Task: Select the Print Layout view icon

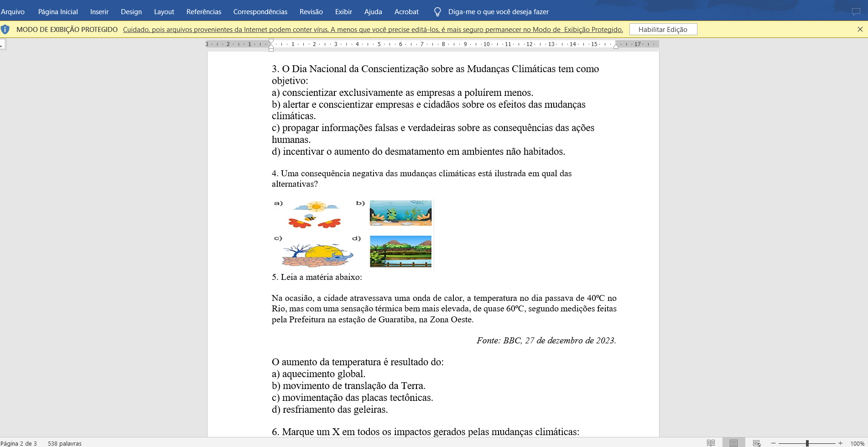Action: click(x=733, y=443)
